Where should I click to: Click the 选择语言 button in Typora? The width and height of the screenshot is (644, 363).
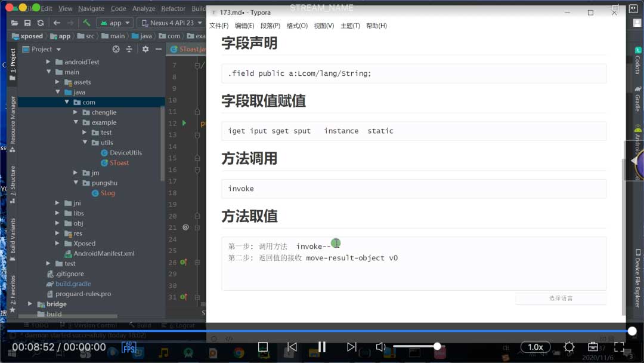point(561,299)
